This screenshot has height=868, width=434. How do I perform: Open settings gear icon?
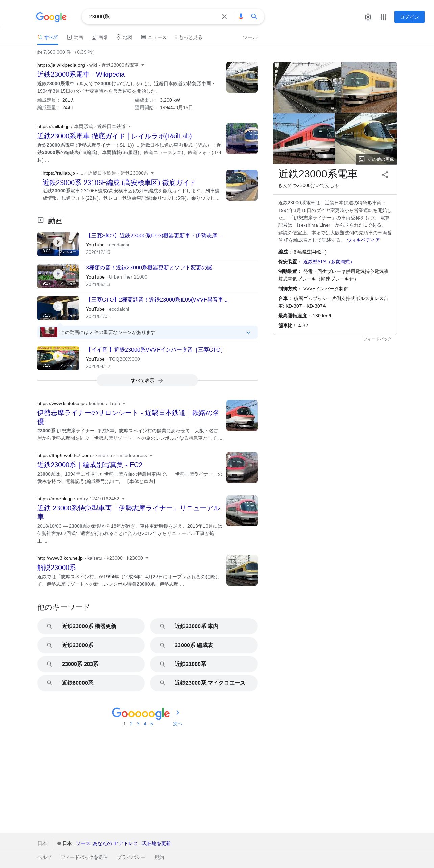(368, 17)
